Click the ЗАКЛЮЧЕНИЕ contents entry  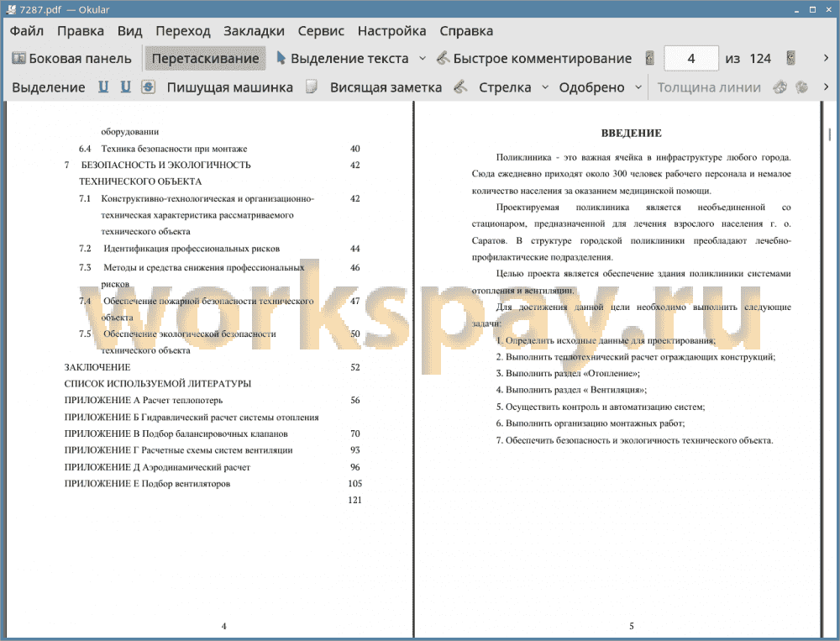coord(97,367)
